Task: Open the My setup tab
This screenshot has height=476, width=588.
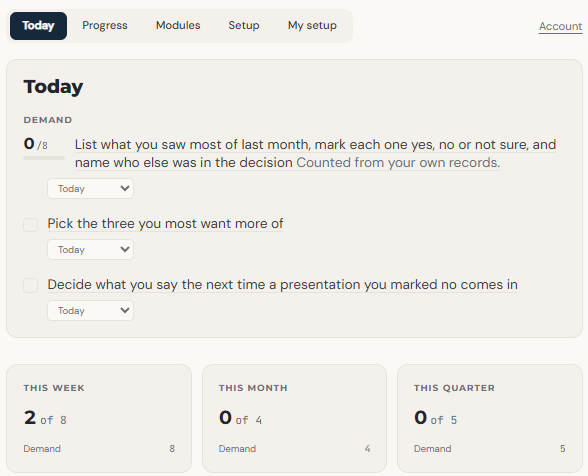Action: pyautogui.click(x=312, y=26)
